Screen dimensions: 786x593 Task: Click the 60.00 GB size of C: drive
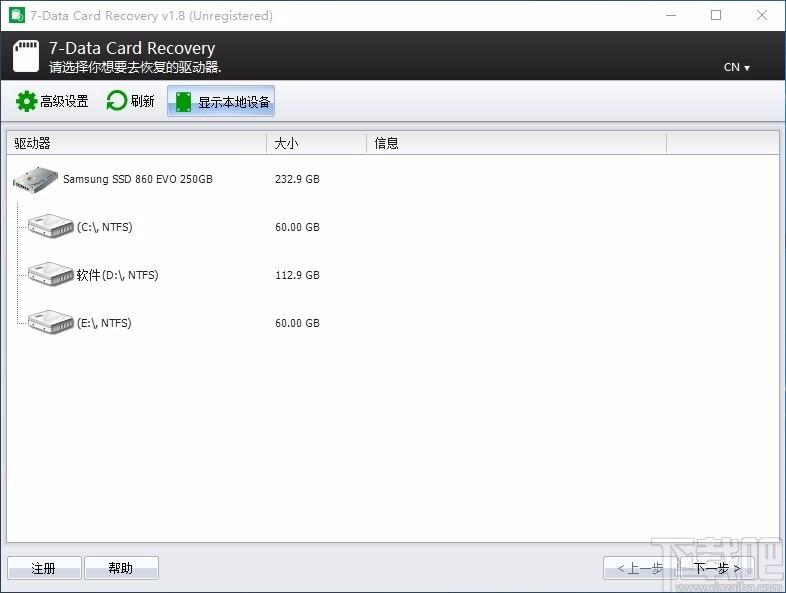297,227
